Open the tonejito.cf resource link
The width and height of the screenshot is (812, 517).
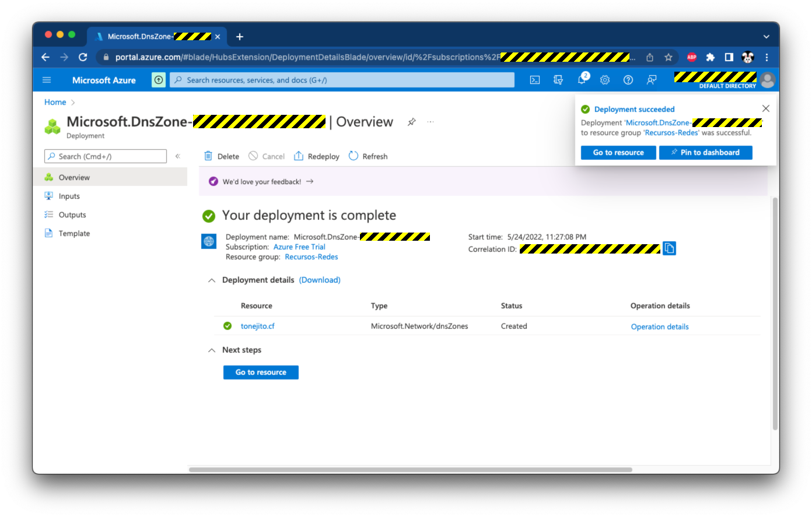[257, 326]
